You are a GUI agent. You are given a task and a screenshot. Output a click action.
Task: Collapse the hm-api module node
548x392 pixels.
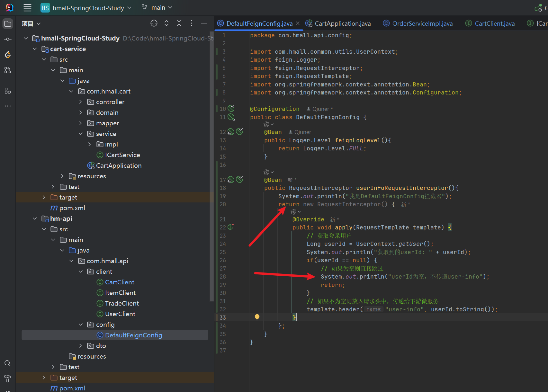[x=35, y=218]
